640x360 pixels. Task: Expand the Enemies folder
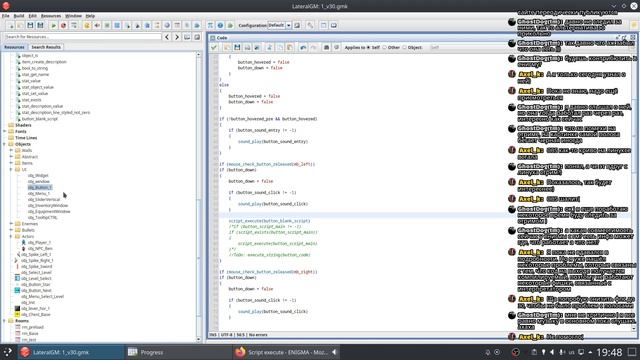(11, 224)
